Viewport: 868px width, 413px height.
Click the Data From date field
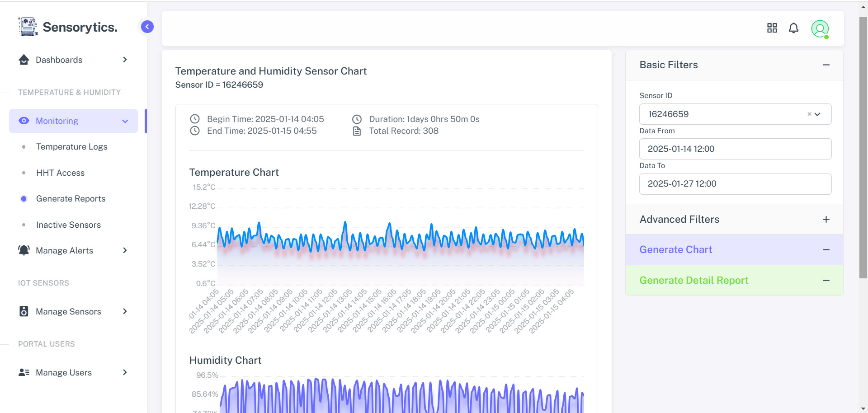[735, 149]
